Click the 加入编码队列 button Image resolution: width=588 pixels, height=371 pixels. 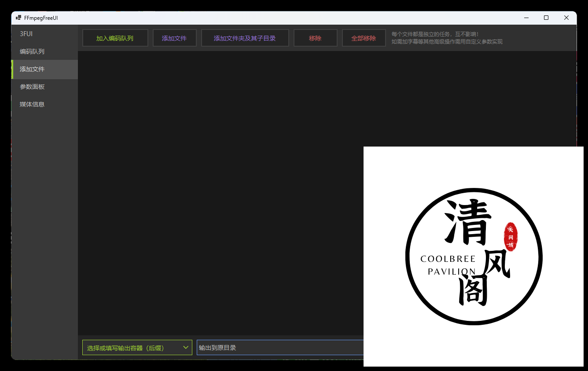[x=115, y=38]
